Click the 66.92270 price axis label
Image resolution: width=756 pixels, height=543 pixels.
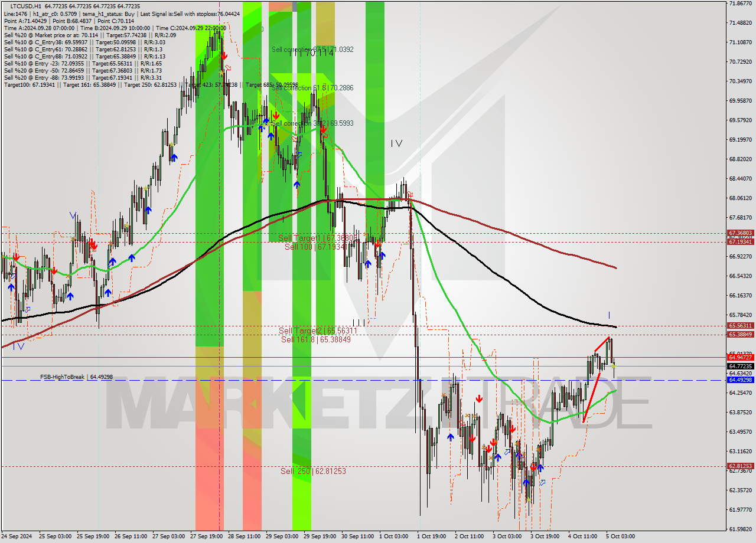point(740,257)
